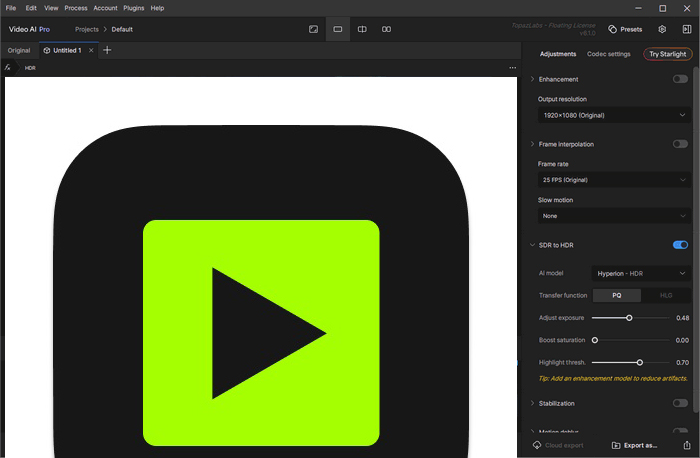Collapse the right sidebar panel icon
Image resolution: width=700 pixels, height=458 pixels.
click(x=687, y=29)
